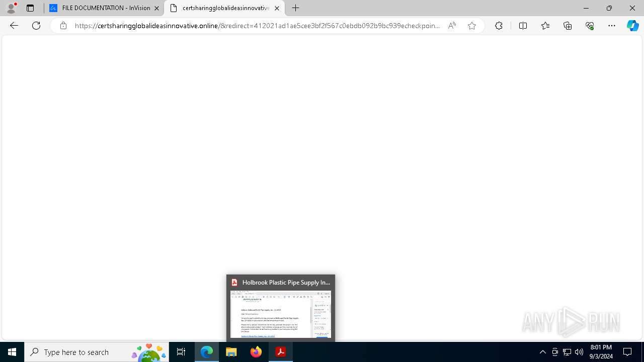
Task: Launch Copilot sidebar
Action: click(x=632, y=26)
